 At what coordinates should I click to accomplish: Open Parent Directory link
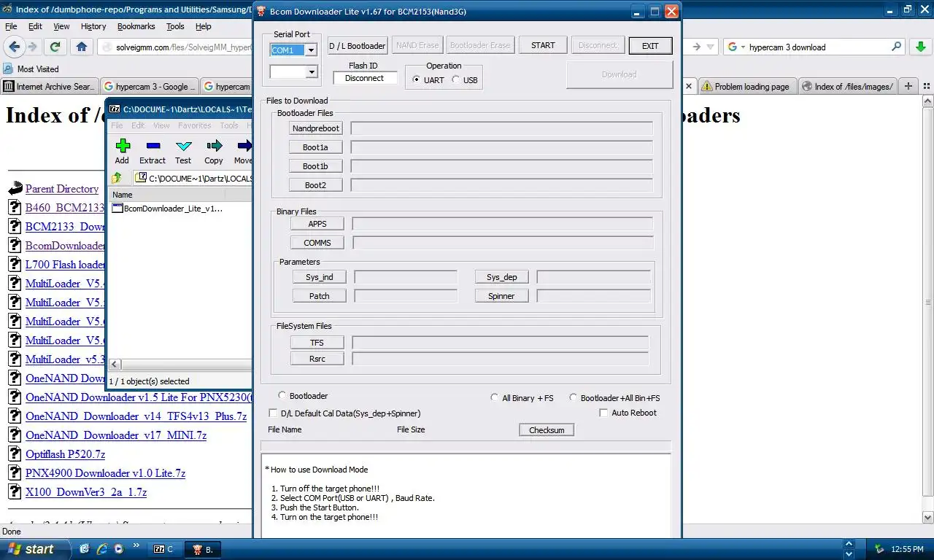[x=62, y=189]
